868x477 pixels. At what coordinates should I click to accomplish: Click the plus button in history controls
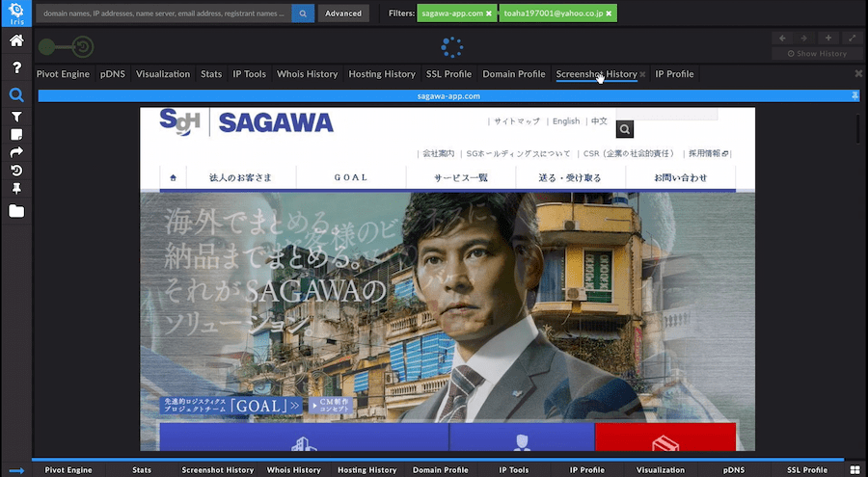coord(828,39)
